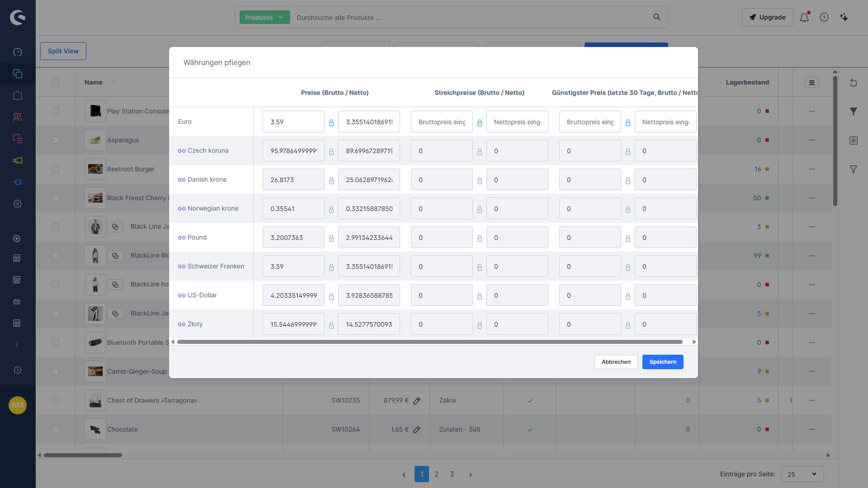Click the Złoty link icon
Screen dimensions: 868x488
[182, 324]
